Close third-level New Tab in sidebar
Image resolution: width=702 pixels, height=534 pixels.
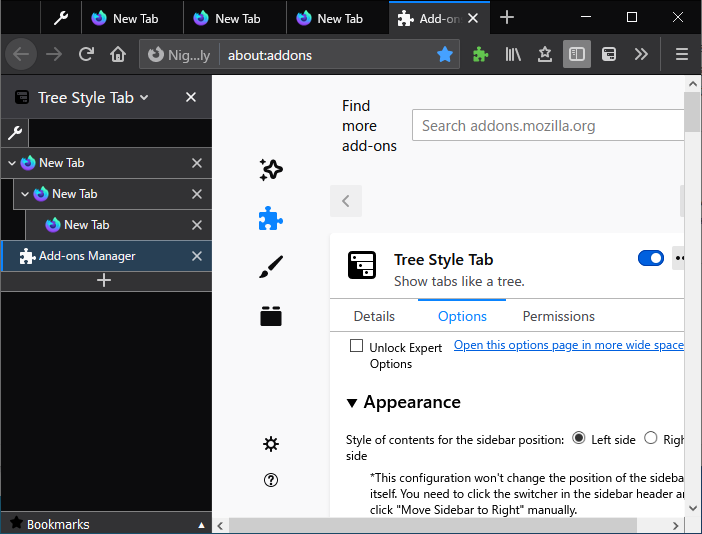(197, 225)
